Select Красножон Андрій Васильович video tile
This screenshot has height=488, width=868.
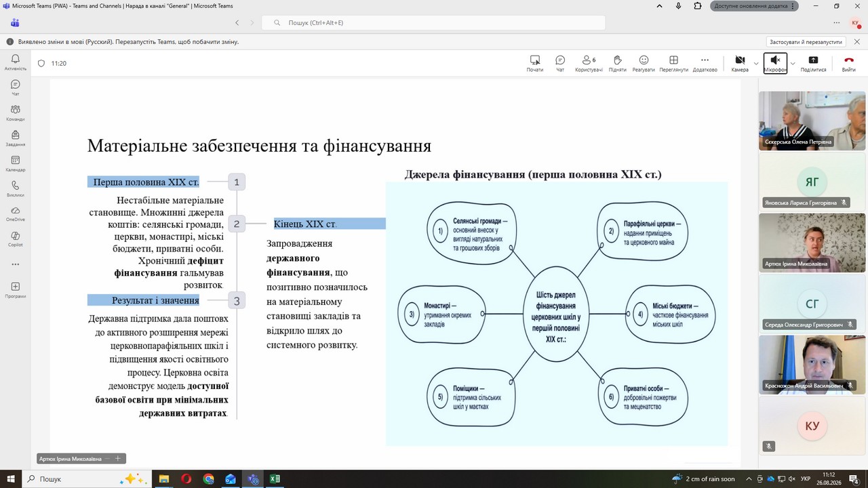pyautogui.click(x=812, y=365)
